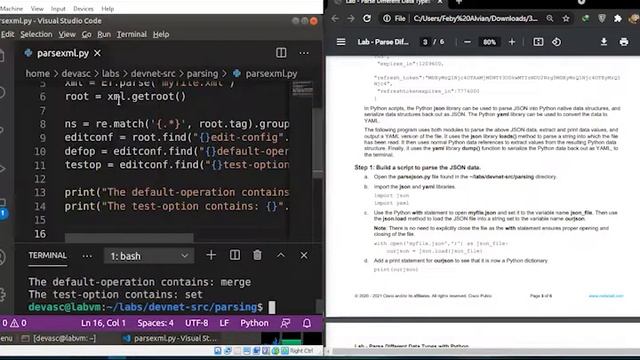
Task: Open the VS Code Edit menu
Action: point(7,34)
